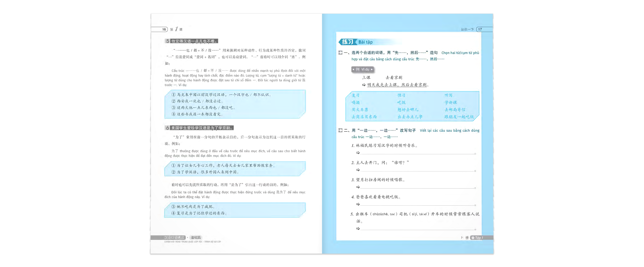
Task: Click the answer arrow under sentence 3
Action: (358, 187)
